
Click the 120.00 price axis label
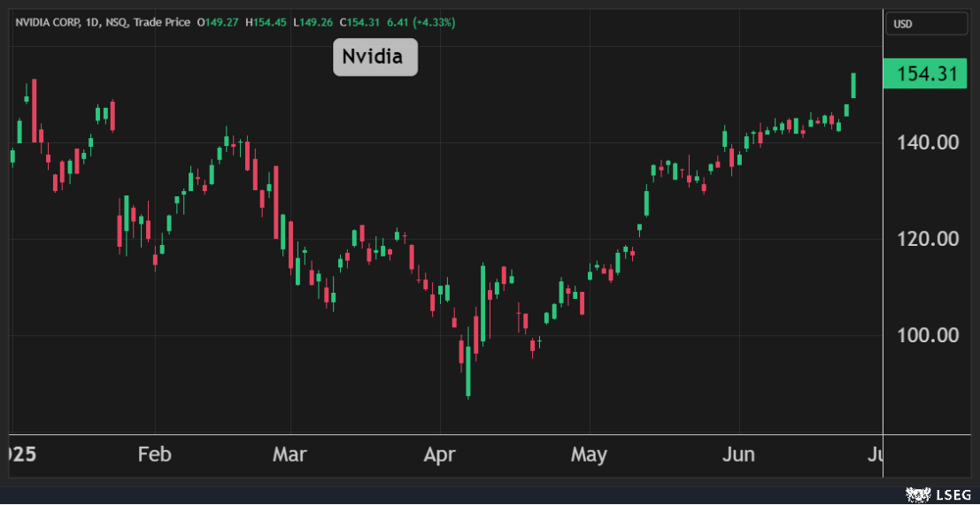click(927, 239)
